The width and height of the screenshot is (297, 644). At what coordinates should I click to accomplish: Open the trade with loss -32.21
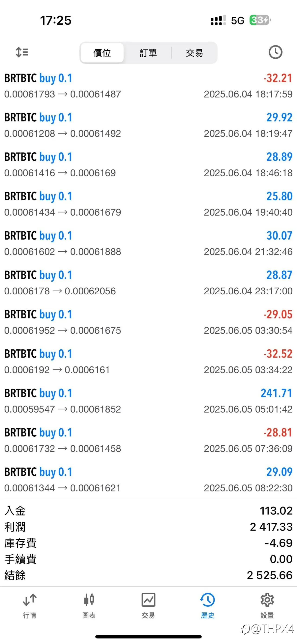coord(148,86)
